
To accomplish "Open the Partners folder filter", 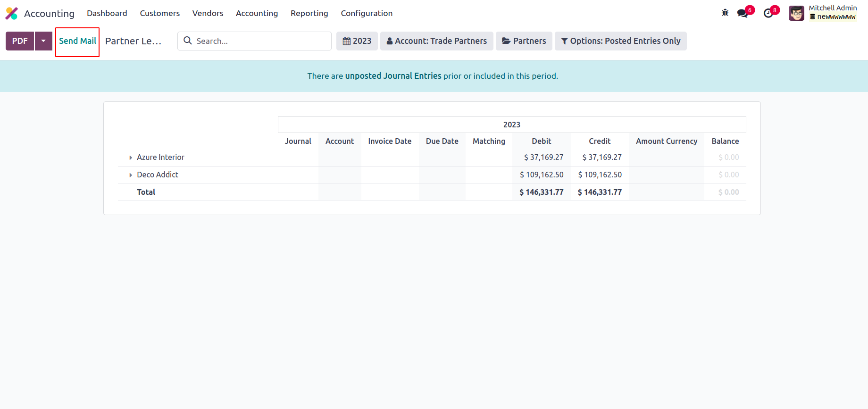I will [x=524, y=41].
